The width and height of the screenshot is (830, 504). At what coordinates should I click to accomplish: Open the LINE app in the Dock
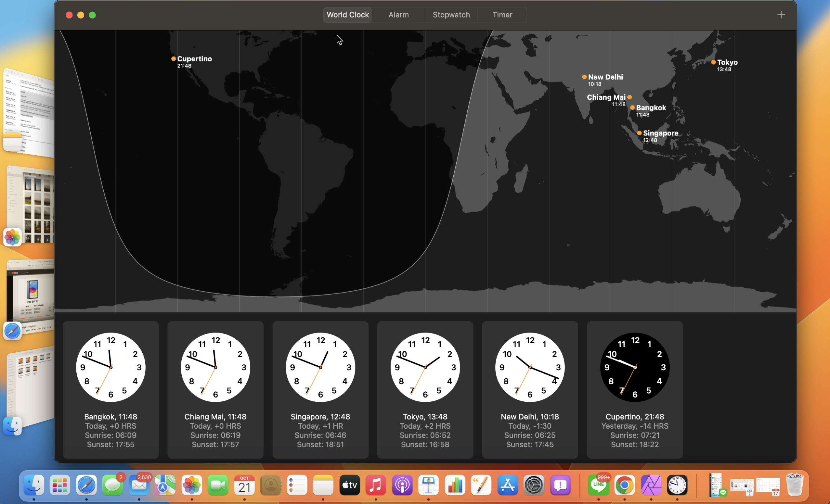pyautogui.click(x=598, y=485)
